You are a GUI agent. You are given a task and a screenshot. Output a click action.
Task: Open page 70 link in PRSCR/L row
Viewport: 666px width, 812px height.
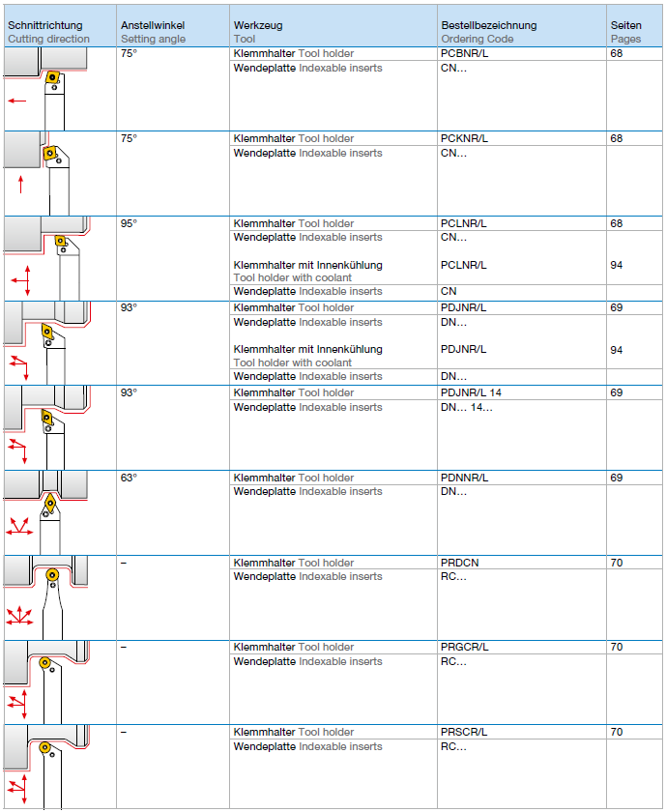[616, 733]
